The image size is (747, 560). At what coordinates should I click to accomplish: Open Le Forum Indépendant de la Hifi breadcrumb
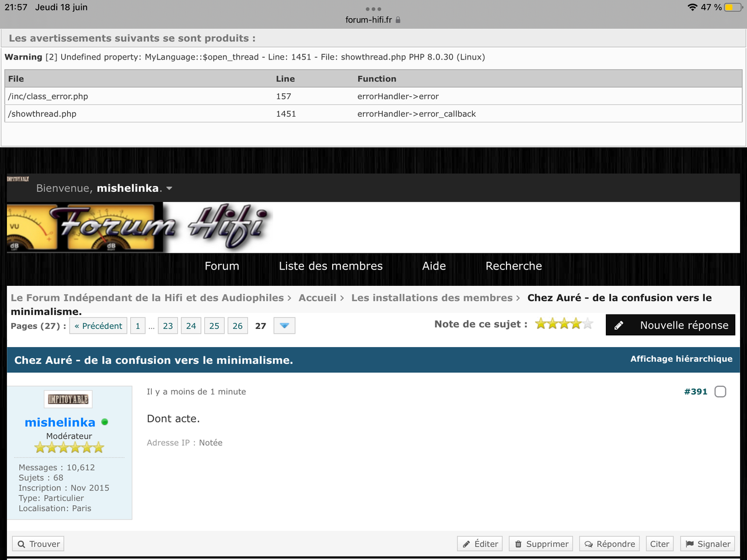coord(147,297)
